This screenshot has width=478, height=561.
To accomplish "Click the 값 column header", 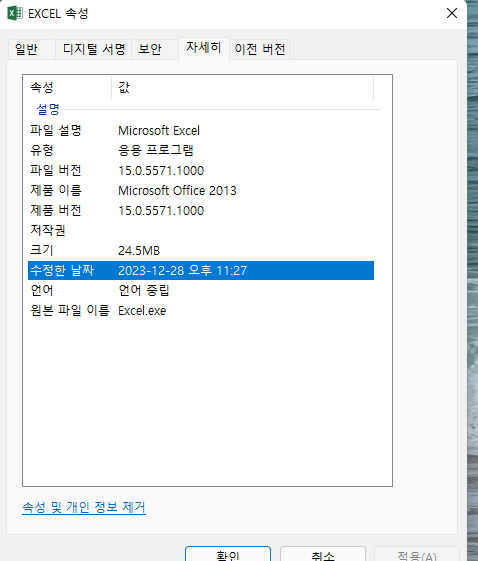I will 243,87.
